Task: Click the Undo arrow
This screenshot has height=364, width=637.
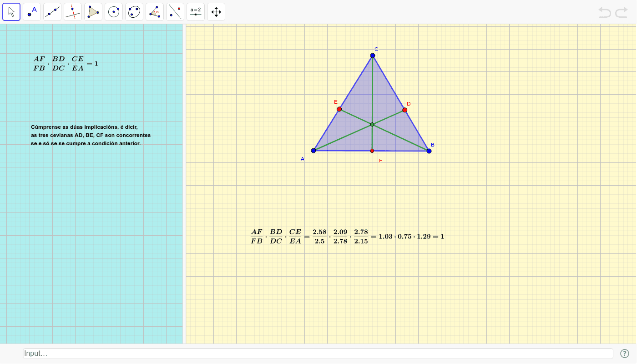Action: click(605, 12)
